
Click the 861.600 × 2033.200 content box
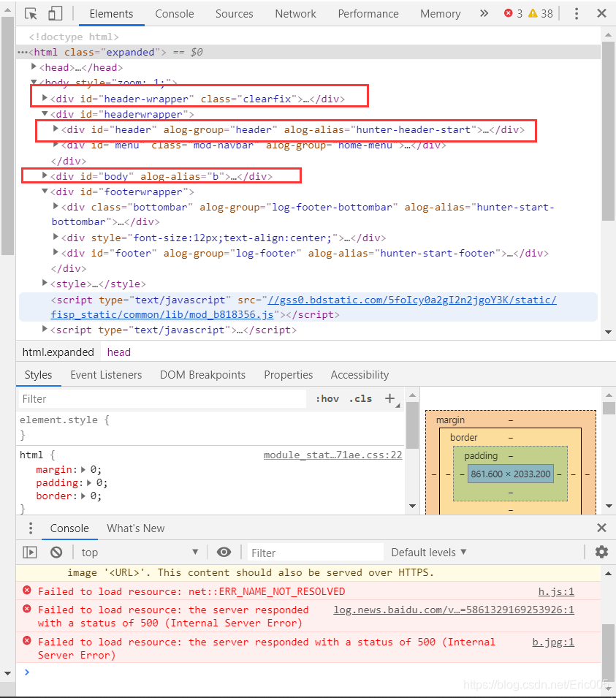(511, 474)
